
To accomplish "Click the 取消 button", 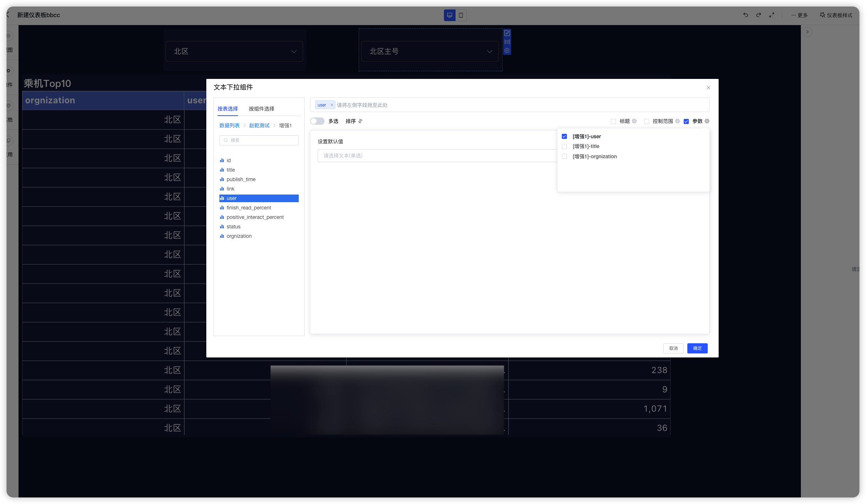I will point(674,348).
